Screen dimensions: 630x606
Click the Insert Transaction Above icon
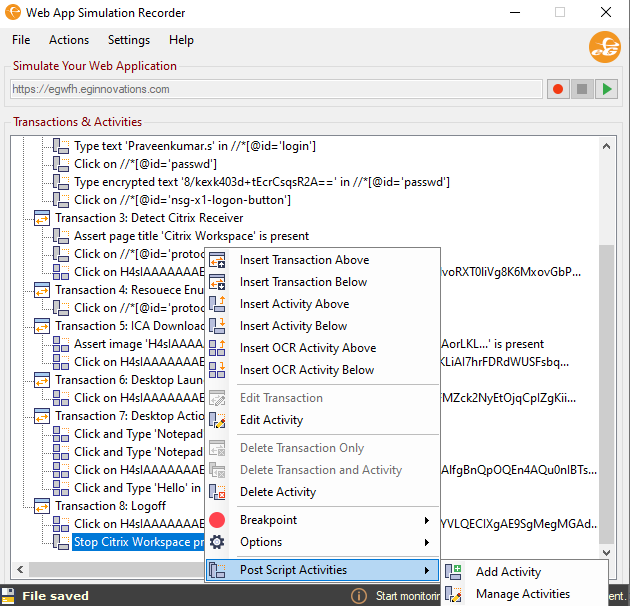coord(217,260)
